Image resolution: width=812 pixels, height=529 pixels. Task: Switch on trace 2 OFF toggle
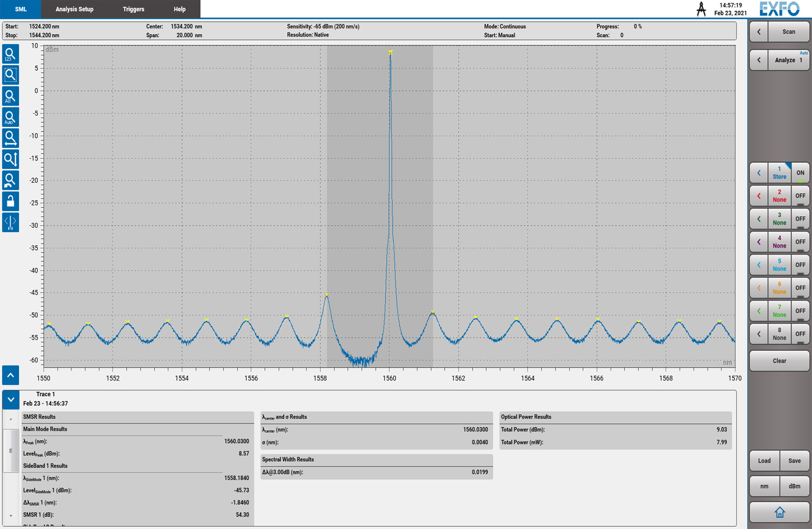tap(800, 196)
